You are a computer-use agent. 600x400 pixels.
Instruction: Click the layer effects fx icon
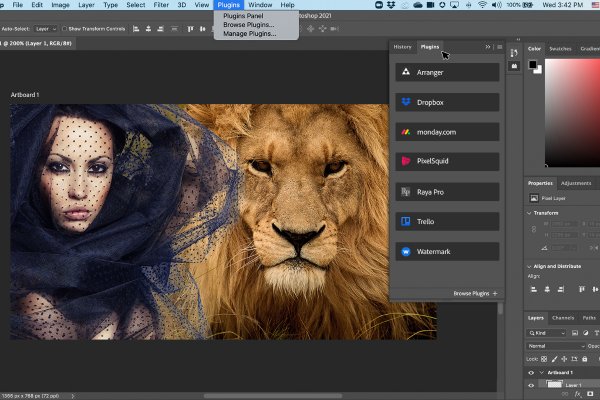pyautogui.click(x=578, y=394)
